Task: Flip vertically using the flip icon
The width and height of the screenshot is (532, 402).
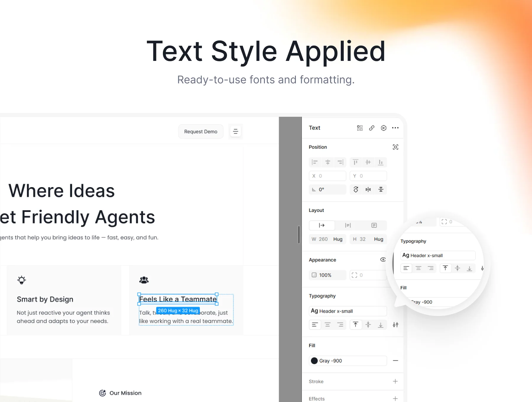Action: (381, 189)
